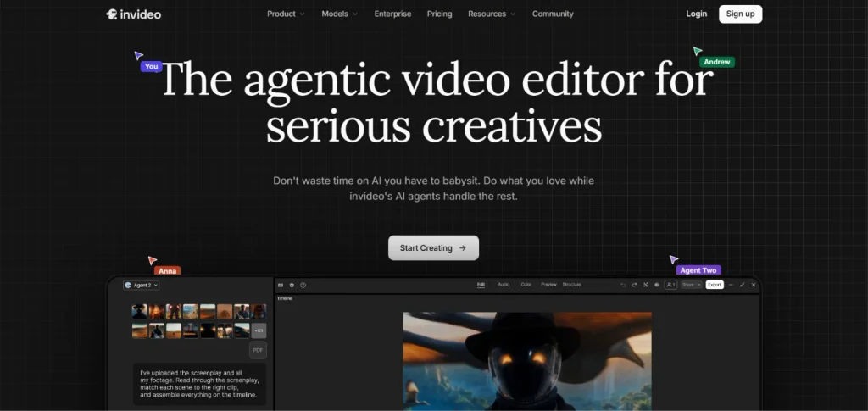Click the "I've uploaded the screenplay" message

click(199, 384)
